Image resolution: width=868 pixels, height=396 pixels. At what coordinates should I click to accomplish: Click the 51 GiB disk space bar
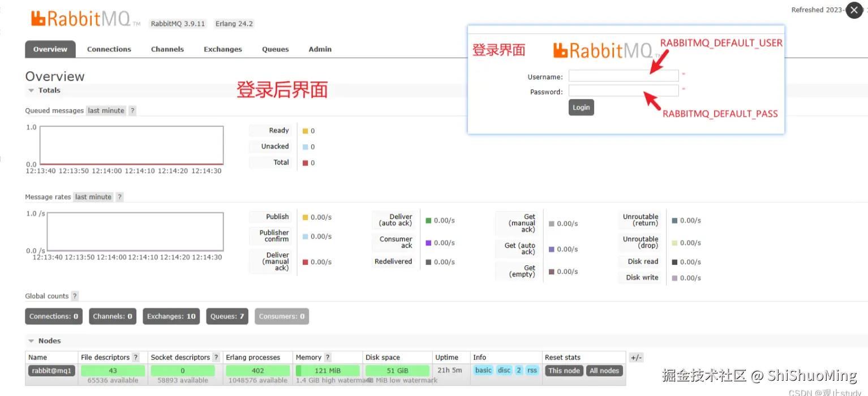click(398, 371)
